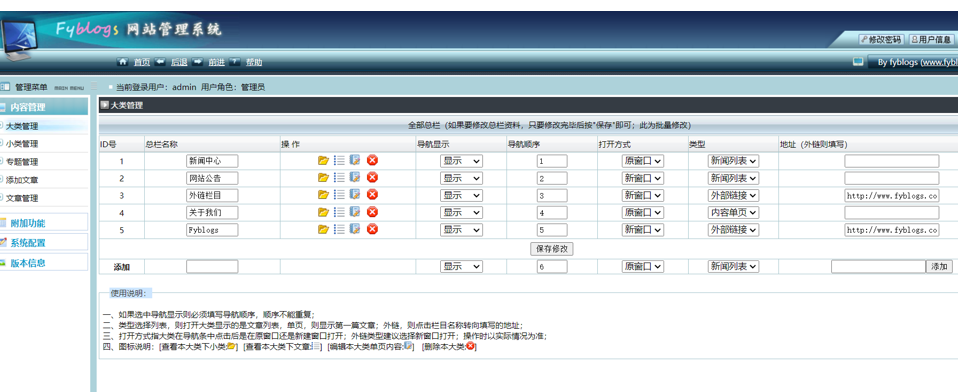Select 文章管理 in the sidebar
This screenshot has height=392, width=958.
pos(22,198)
